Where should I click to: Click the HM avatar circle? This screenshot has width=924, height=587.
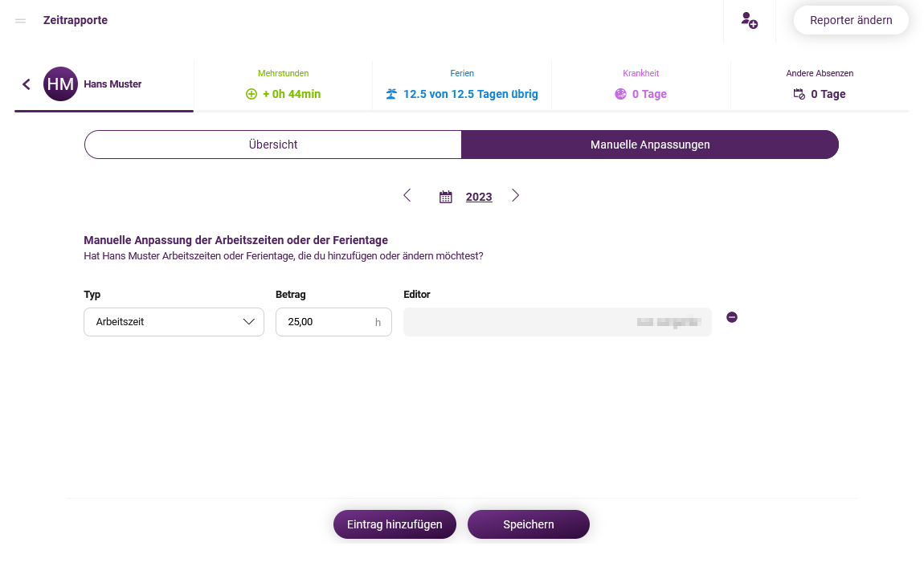[x=61, y=84]
